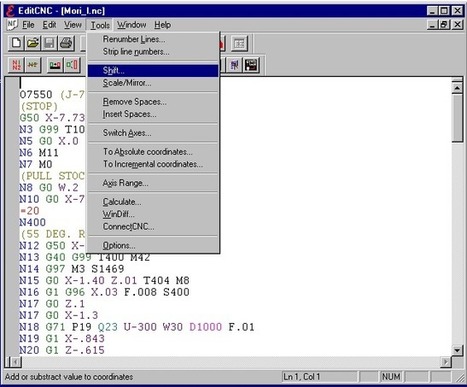Click the remove spaces toolbar icon

pyautogui.click(x=55, y=65)
